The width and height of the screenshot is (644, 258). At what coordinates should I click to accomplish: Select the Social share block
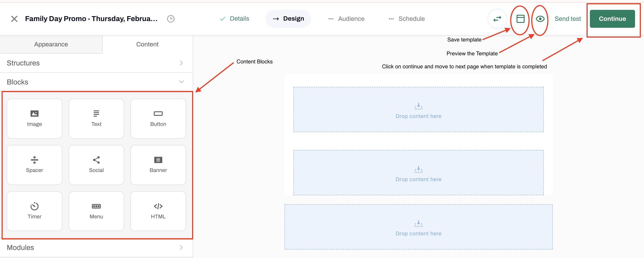point(96,165)
